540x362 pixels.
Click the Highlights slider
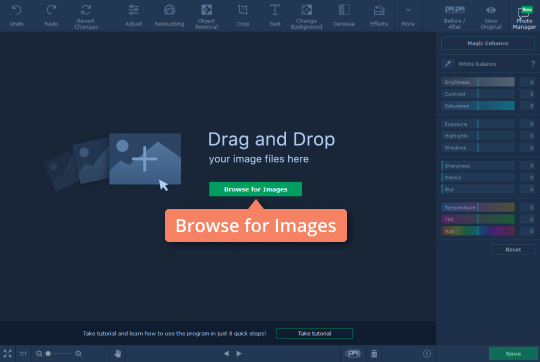[478, 136]
